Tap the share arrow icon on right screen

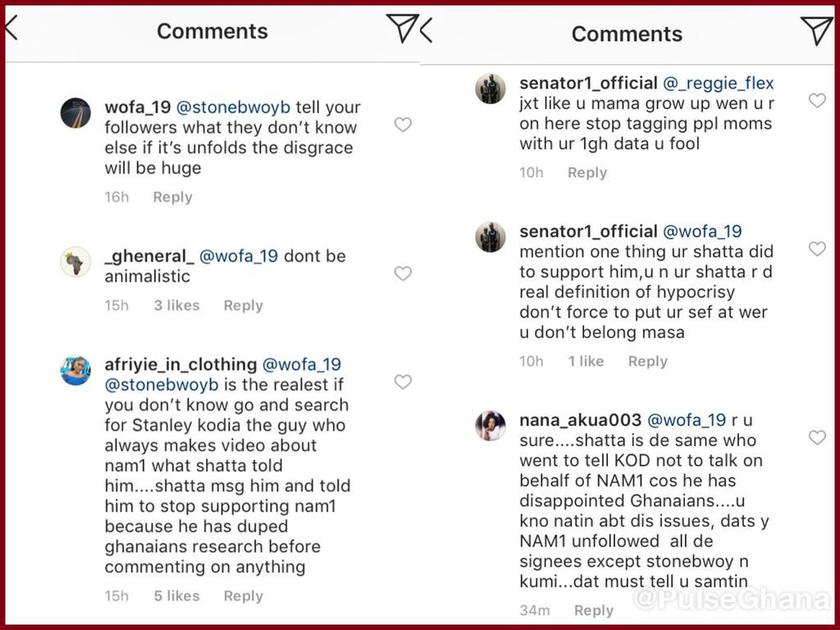coord(818,29)
